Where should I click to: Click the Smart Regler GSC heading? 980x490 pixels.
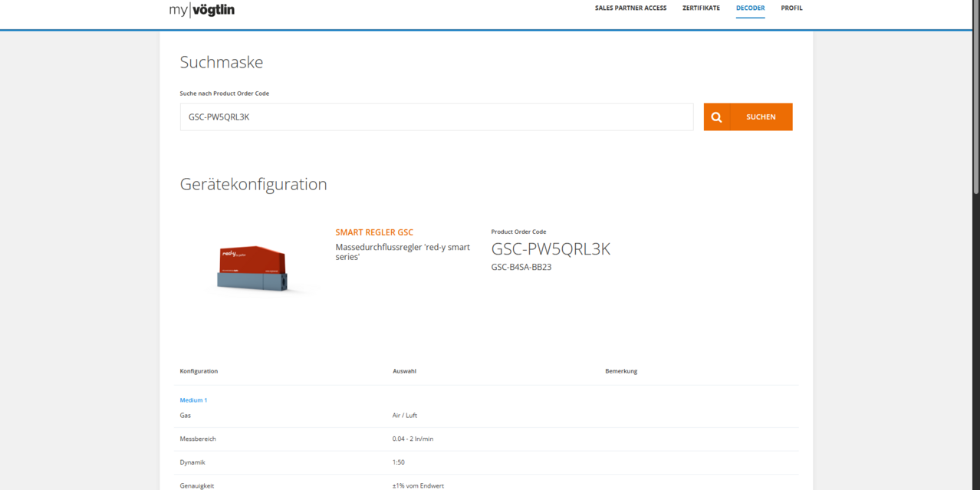pos(374,232)
